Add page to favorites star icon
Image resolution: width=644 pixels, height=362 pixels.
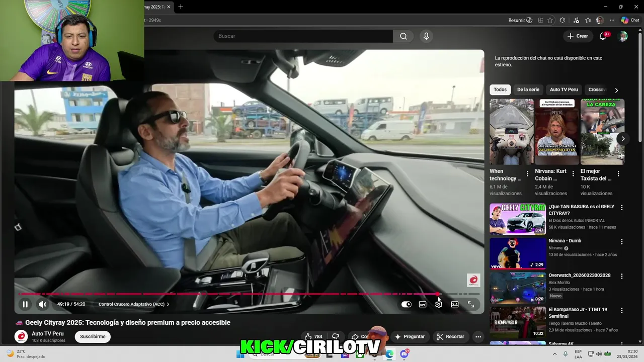click(550, 20)
